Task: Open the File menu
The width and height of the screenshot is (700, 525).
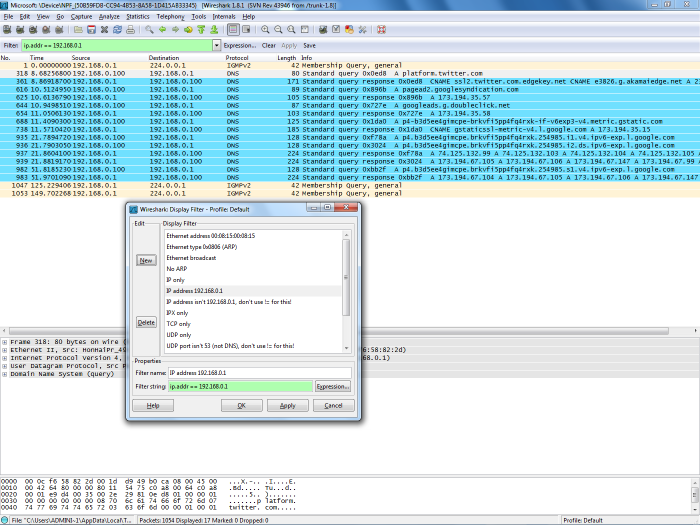Action: (x=8, y=17)
